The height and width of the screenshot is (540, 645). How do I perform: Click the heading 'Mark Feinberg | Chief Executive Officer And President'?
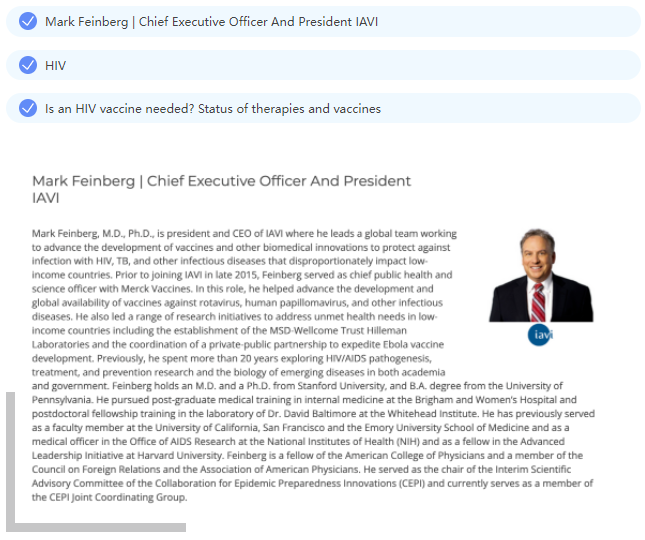click(x=221, y=181)
